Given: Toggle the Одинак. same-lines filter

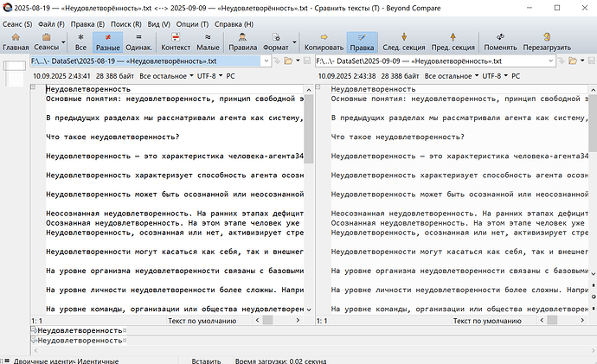Looking at the screenshot, I should (x=138, y=42).
